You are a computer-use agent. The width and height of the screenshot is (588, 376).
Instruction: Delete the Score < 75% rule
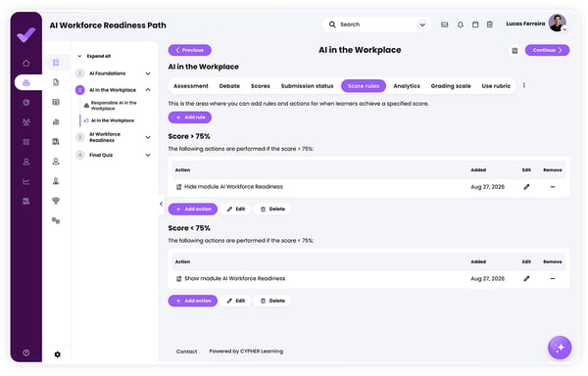(272, 301)
